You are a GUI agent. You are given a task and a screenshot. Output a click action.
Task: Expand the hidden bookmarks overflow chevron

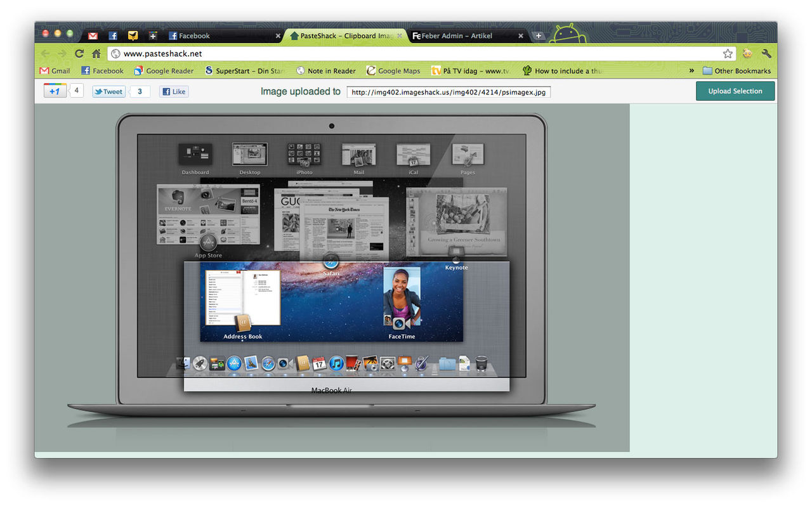coord(691,71)
